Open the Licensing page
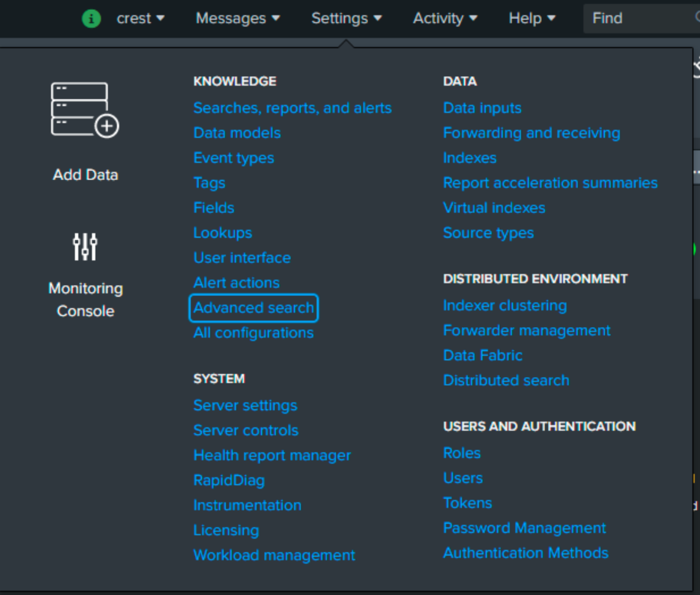Viewport: 700px width, 595px height. pyautogui.click(x=226, y=530)
